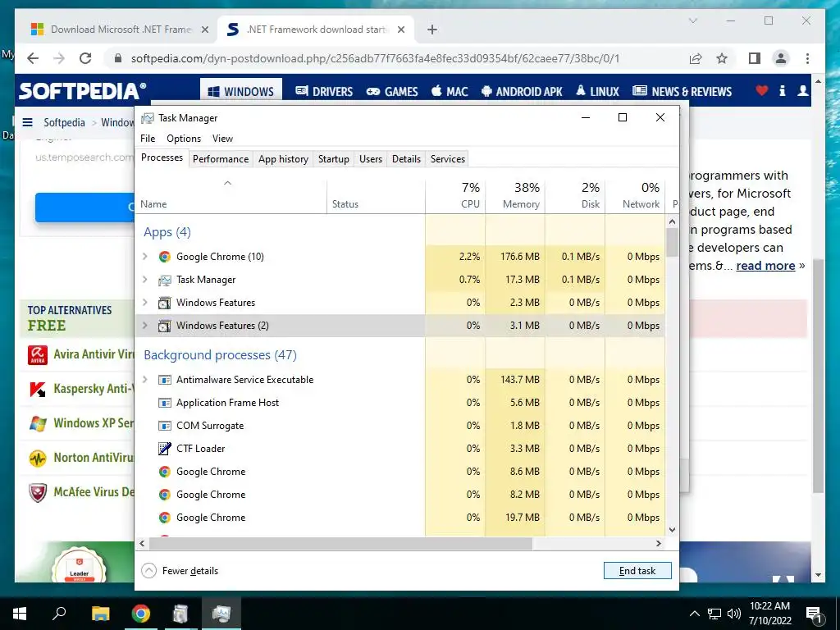Click the Chrome address bar URL
The width and height of the screenshot is (840, 630).
tap(375, 58)
